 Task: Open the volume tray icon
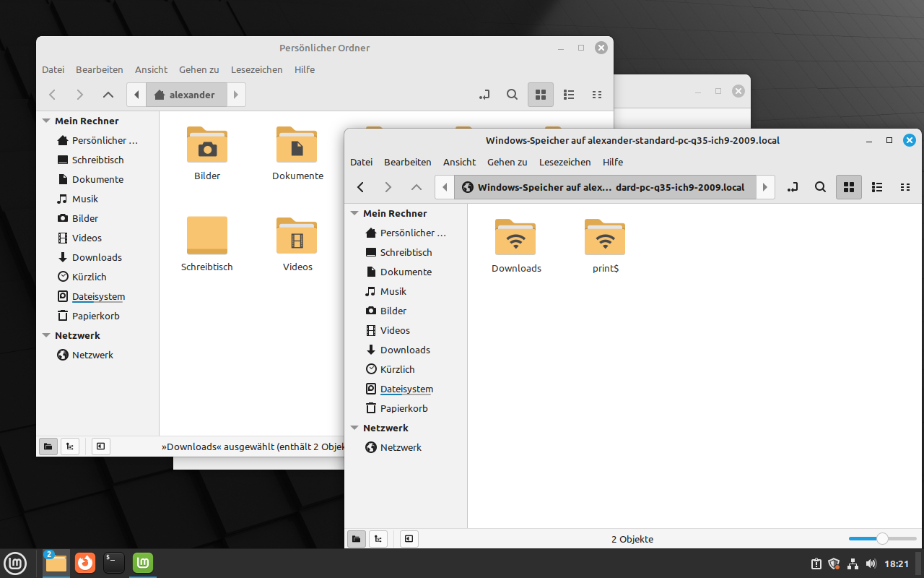pos(871,564)
